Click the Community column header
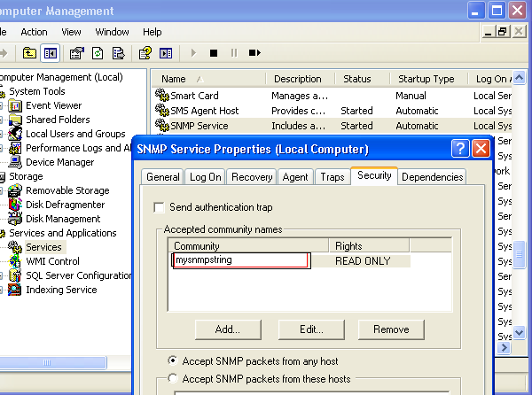Viewport: 532px width, 395px height. tap(248, 245)
